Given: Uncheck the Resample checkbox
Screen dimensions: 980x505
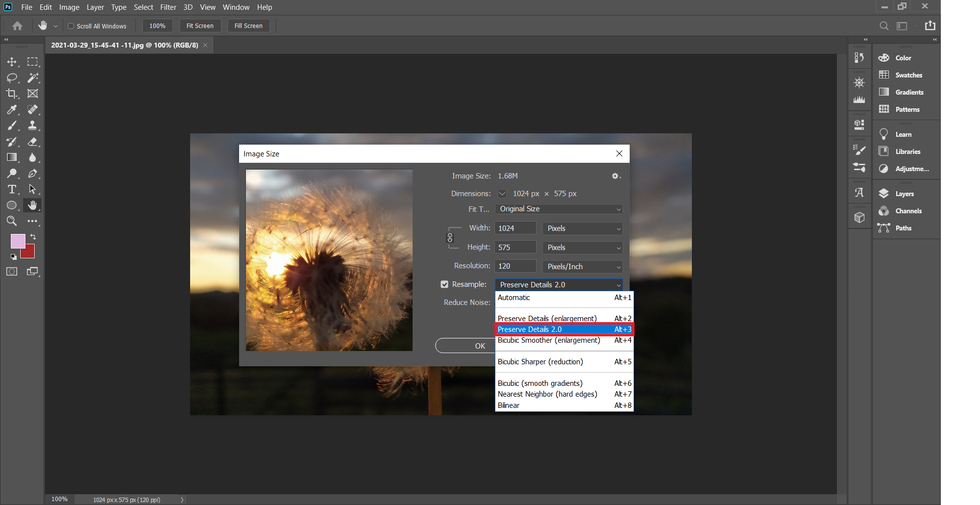Looking at the screenshot, I should pos(444,284).
